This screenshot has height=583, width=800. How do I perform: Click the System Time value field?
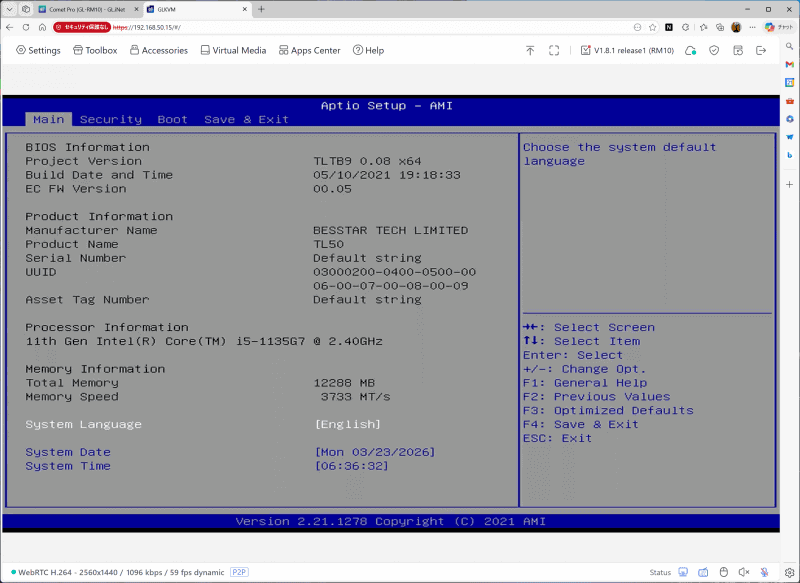[x=352, y=466]
